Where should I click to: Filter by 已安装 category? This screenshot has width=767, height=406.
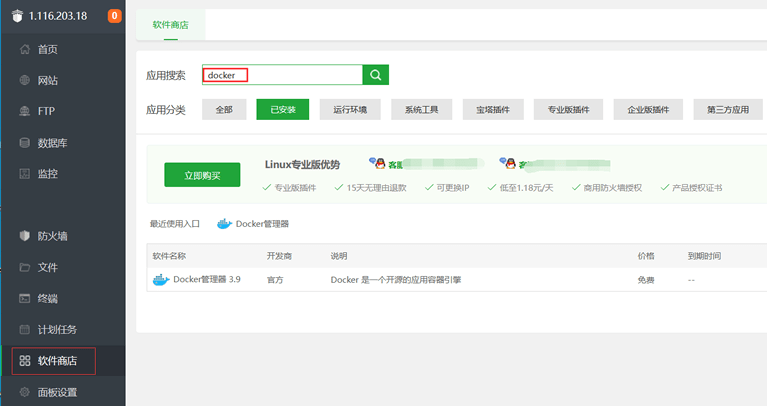pyautogui.click(x=283, y=110)
